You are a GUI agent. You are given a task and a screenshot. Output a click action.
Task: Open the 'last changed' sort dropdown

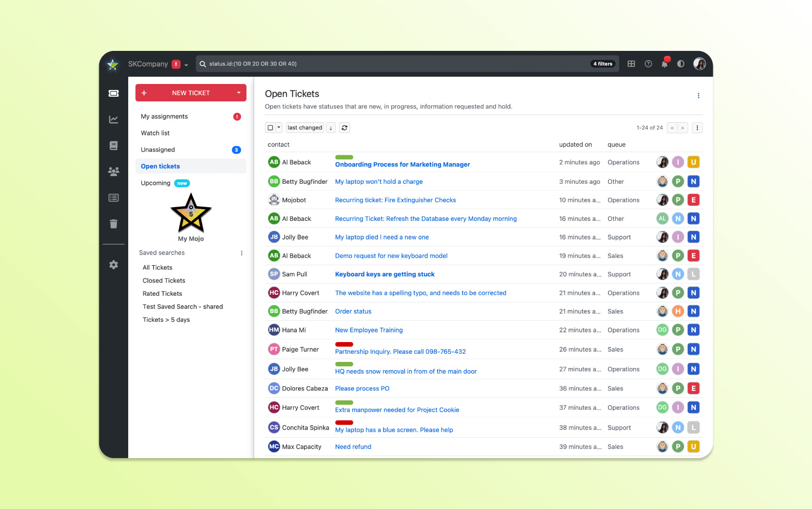click(305, 128)
